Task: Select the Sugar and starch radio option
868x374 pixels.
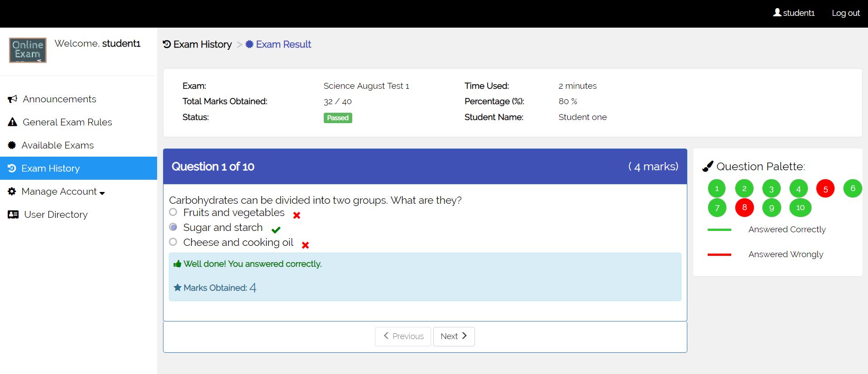Action: [173, 227]
